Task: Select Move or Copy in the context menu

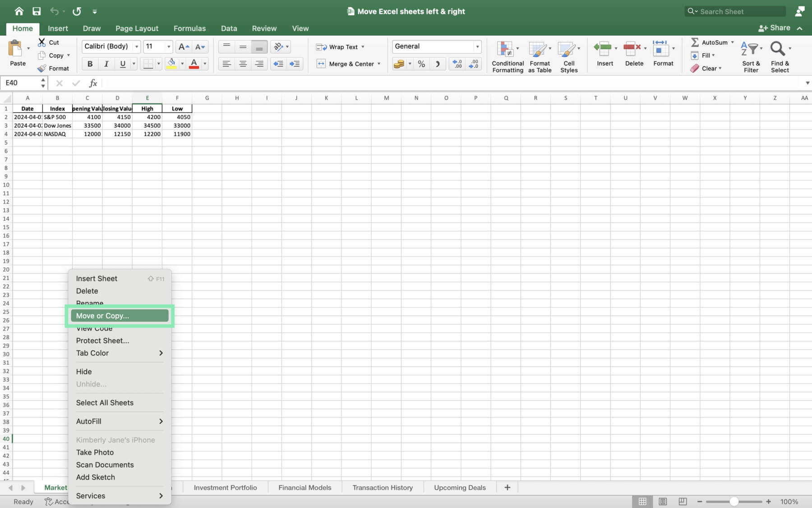Action: click(x=119, y=316)
